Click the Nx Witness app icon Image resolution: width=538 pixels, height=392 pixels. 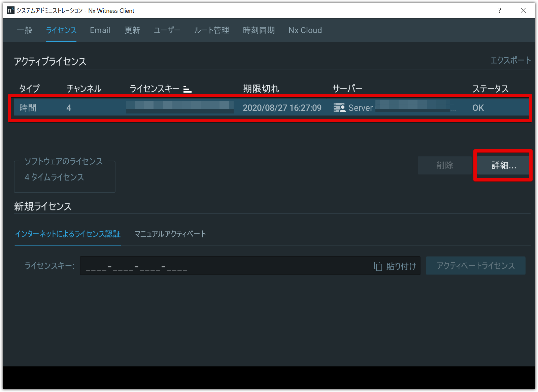11,10
